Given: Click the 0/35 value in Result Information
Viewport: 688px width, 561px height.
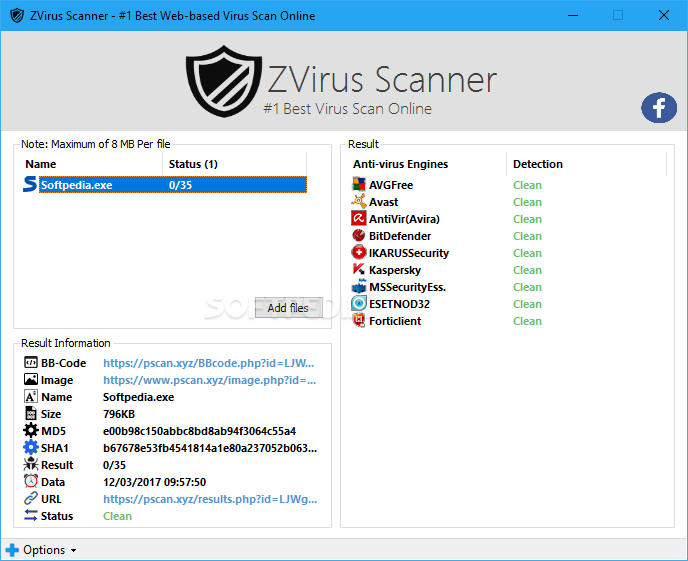Looking at the screenshot, I should click(114, 465).
